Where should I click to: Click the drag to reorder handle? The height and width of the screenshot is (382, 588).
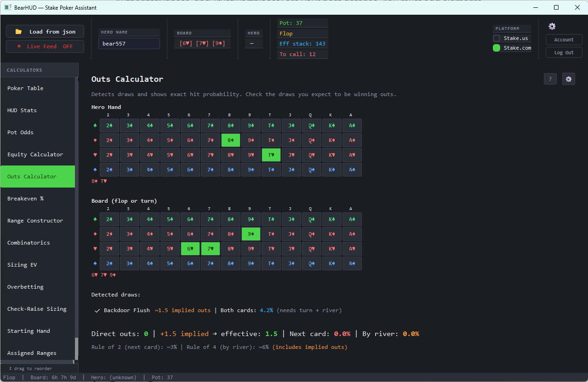click(x=30, y=368)
